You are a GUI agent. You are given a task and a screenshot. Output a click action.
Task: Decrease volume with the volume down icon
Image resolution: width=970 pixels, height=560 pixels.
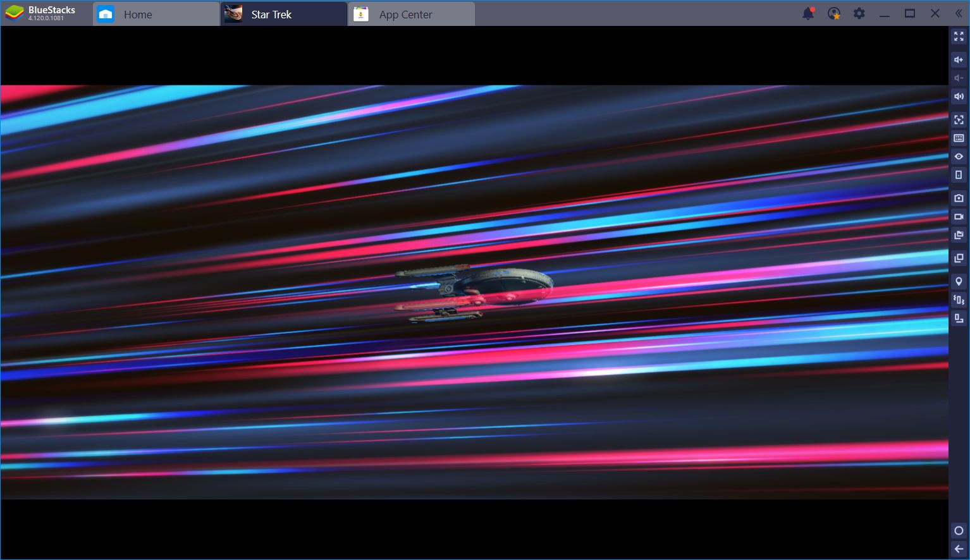pos(959,78)
